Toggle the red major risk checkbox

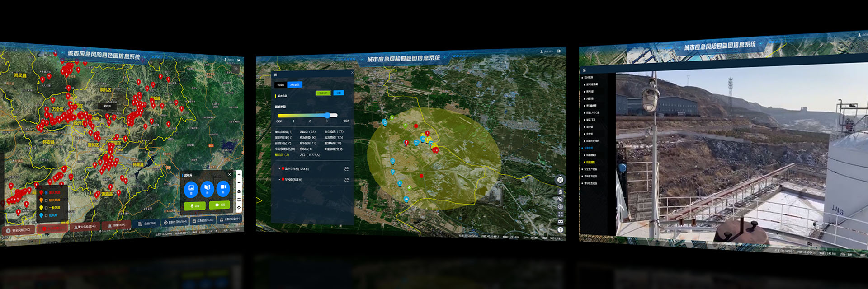tap(46, 193)
